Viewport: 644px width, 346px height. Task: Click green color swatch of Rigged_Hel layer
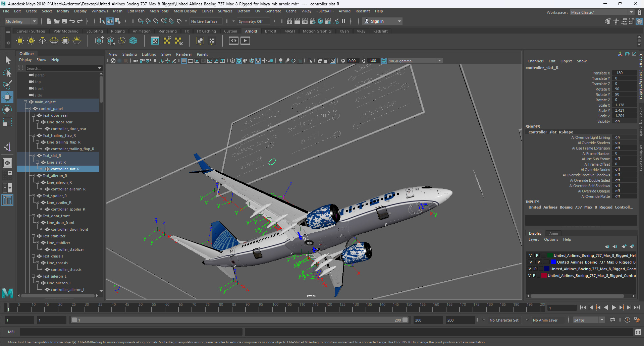point(550,255)
